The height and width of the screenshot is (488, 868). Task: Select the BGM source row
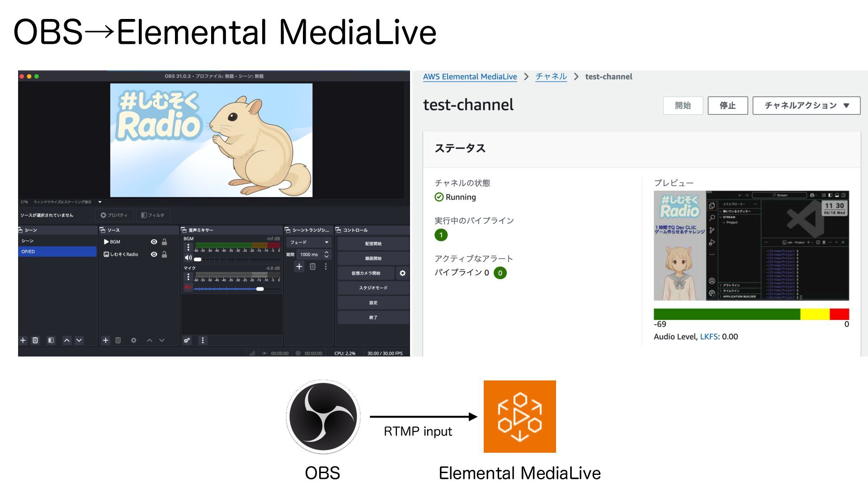[136, 242]
